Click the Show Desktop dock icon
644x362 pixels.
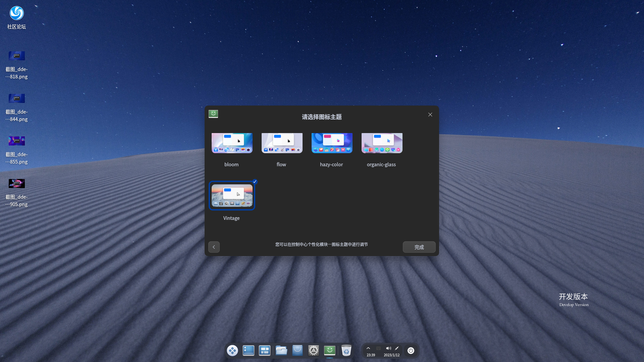[249, 351]
